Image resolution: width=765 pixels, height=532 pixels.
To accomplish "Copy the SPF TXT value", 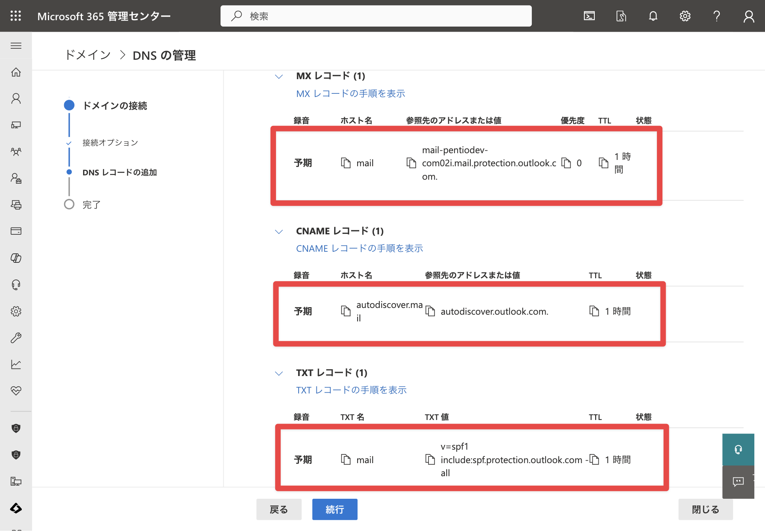I will [x=430, y=460].
